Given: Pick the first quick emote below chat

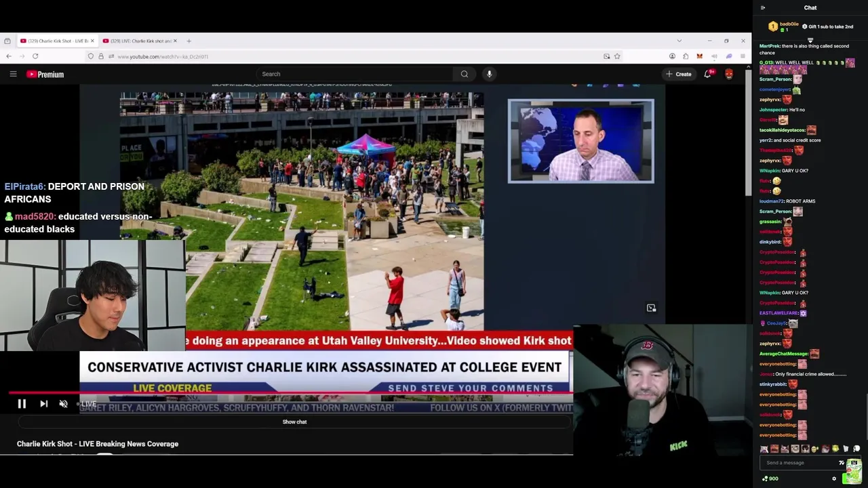Looking at the screenshot, I should 764,449.
